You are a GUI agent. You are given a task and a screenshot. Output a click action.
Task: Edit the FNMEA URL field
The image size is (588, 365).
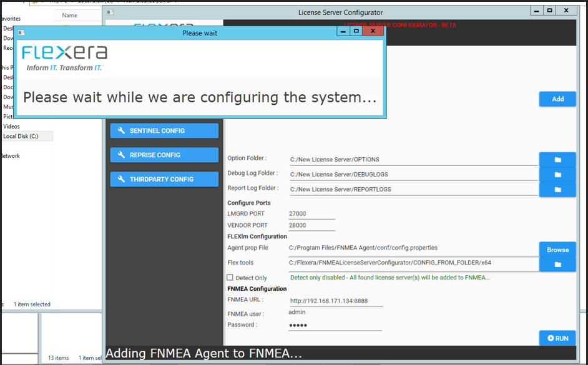pyautogui.click(x=331, y=300)
